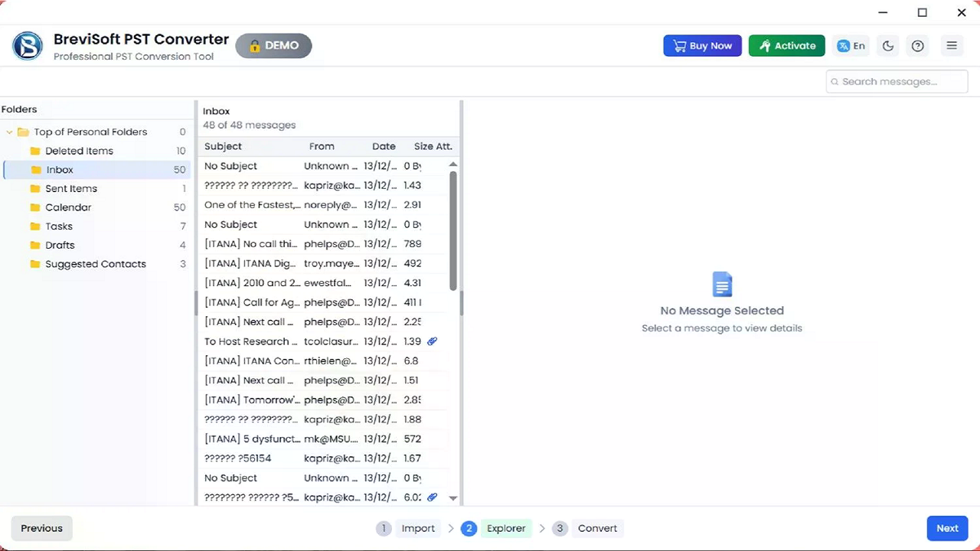
Task: Select message [ITANA] ITANA Dig...
Action: pyautogui.click(x=323, y=263)
